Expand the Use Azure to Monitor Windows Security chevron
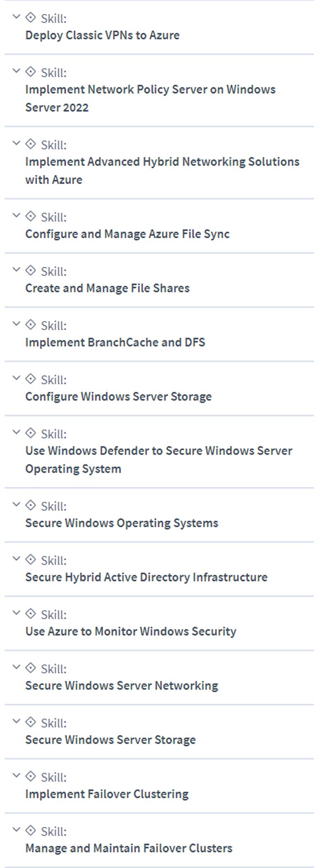 (x=16, y=613)
